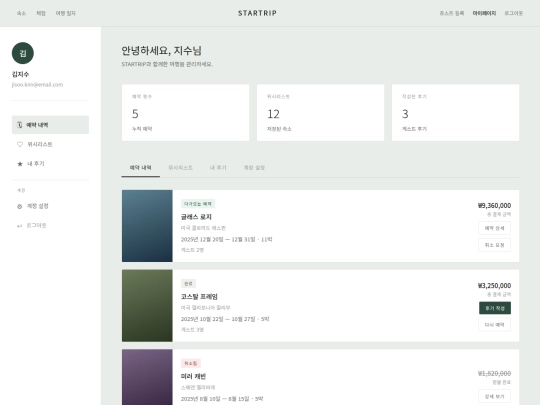
Task: Open 숙소 in top navigation
Action: [21, 13]
